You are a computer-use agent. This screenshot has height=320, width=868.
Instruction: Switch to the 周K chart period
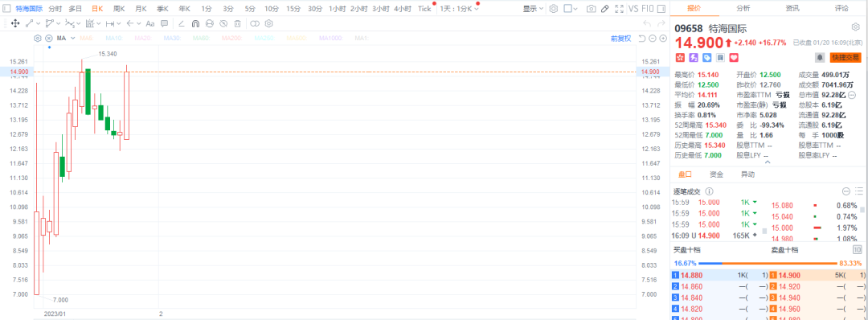(119, 9)
